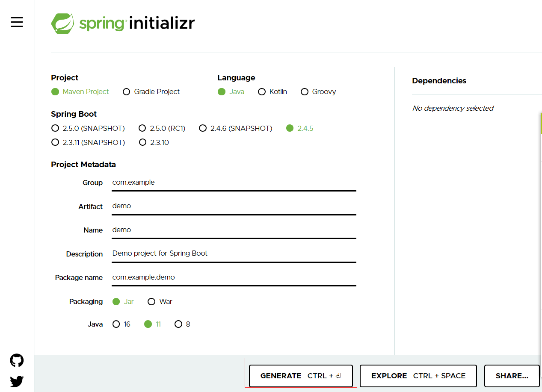Select Spring Boot 2.3.10

[x=142, y=142]
